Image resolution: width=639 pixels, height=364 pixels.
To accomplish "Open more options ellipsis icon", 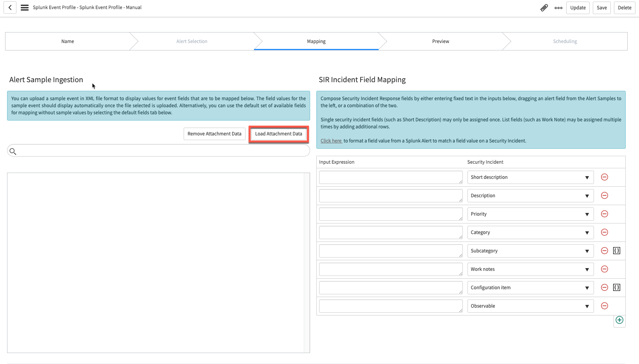I will (x=558, y=8).
